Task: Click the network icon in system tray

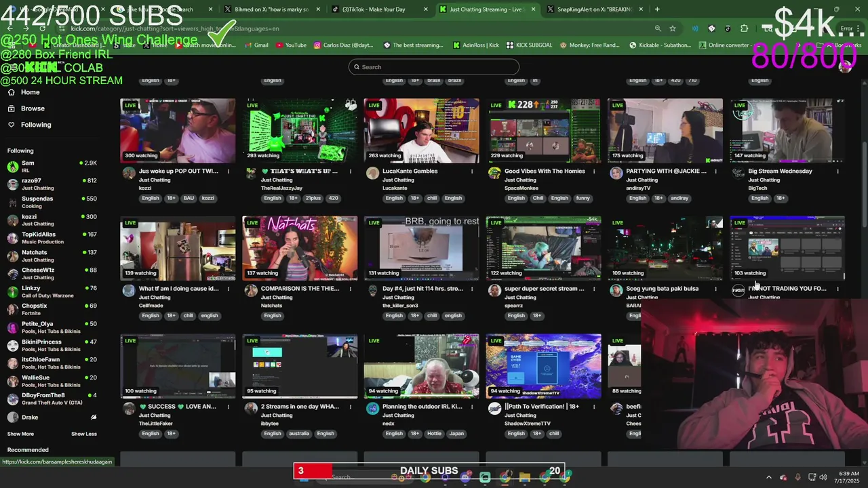Action: (x=812, y=477)
